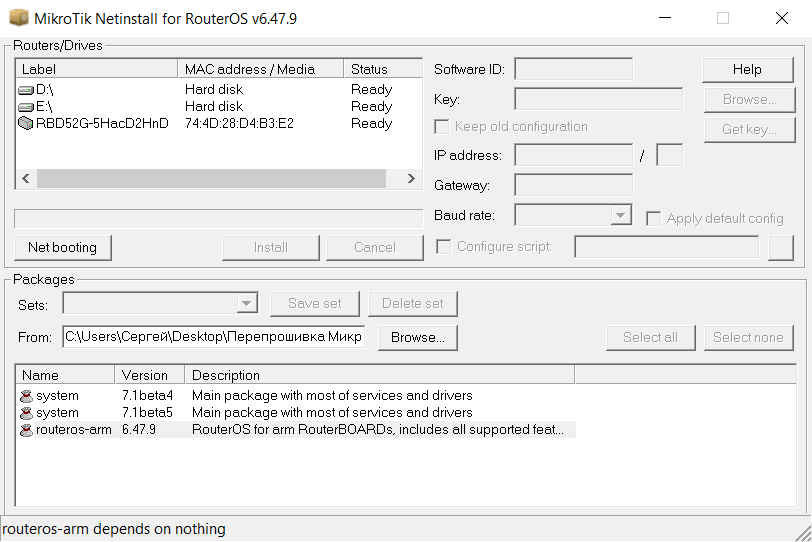812x542 pixels.
Task: Click Browse next to Key field
Action: (x=749, y=99)
